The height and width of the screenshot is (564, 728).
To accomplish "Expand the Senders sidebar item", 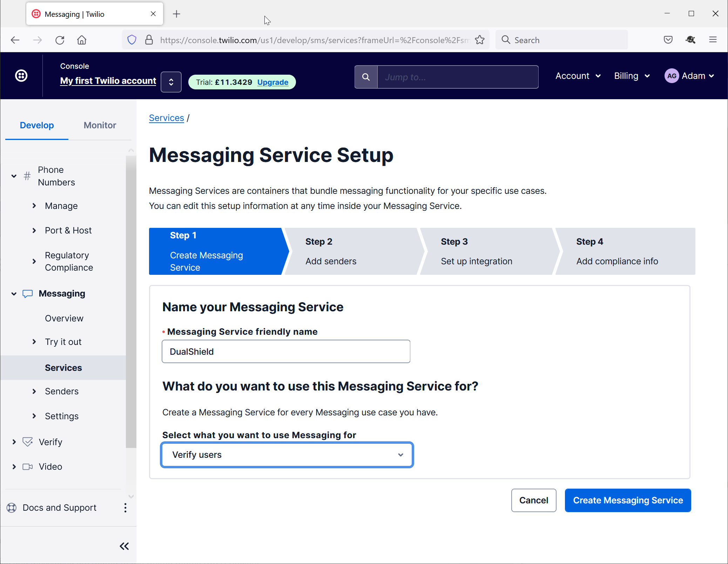I will (34, 392).
